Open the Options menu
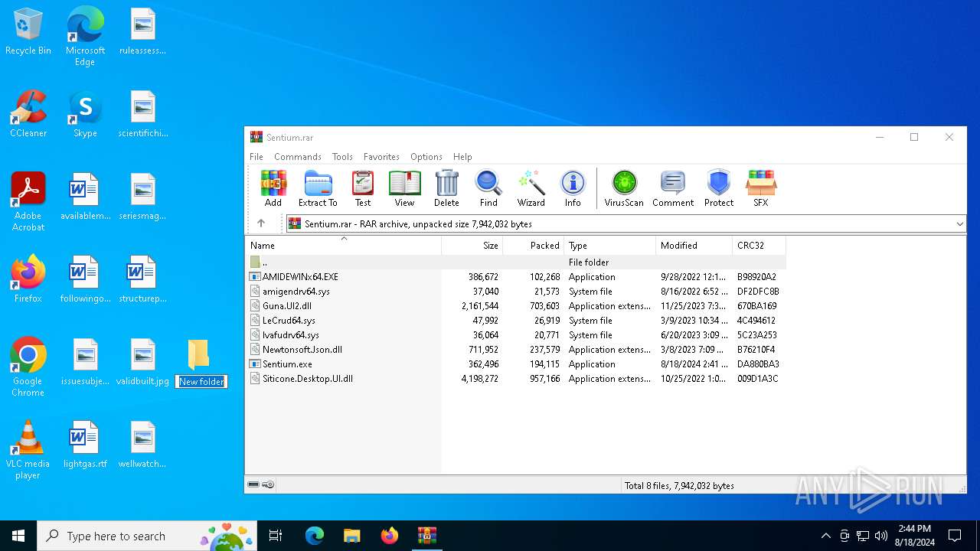980x551 pixels. 426,156
